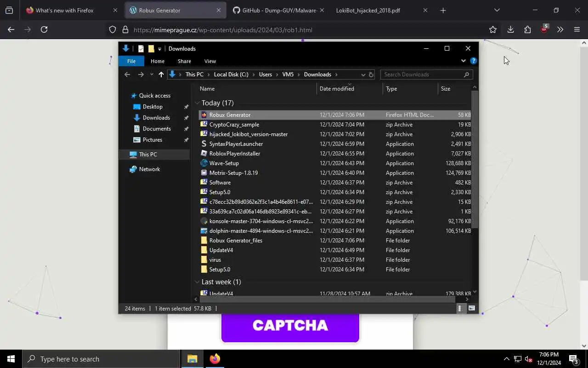588x368 pixels.
Task: Show site security padlock info
Action: pos(125,30)
